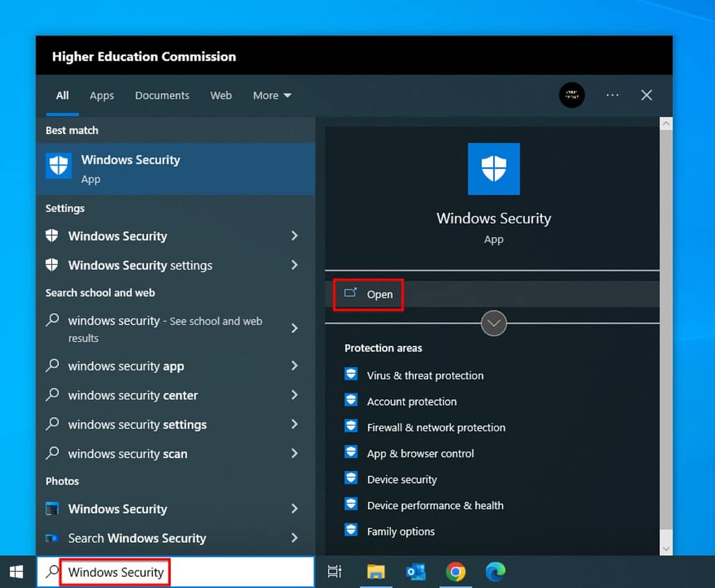715x588 pixels.
Task: Open the user account avatar
Action: [x=572, y=95]
